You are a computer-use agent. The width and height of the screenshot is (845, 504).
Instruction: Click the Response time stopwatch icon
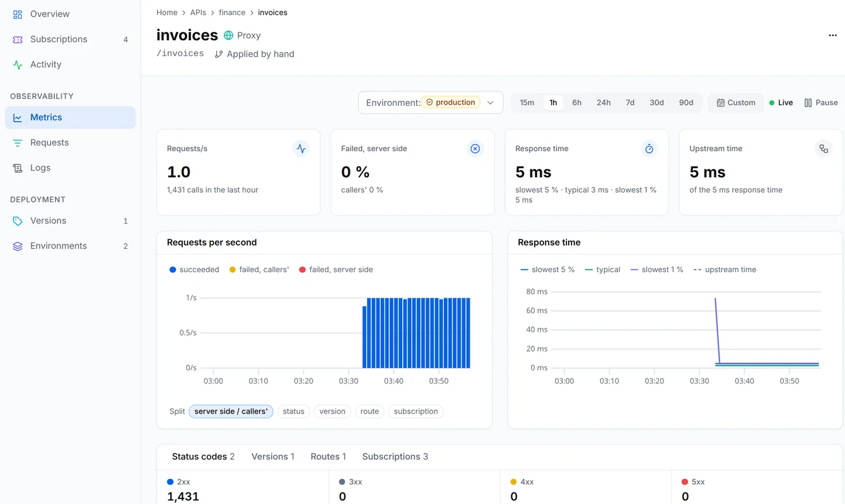pos(650,149)
